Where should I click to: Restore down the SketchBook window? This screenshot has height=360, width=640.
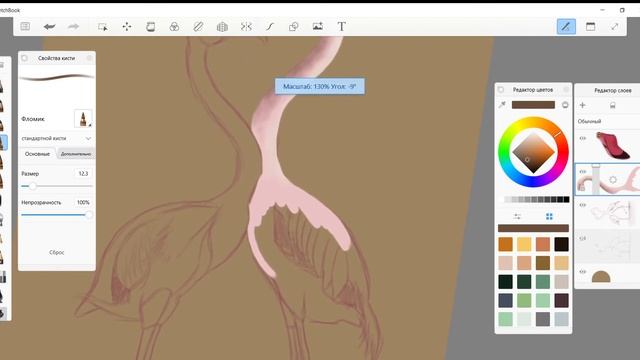pyautogui.click(x=622, y=10)
